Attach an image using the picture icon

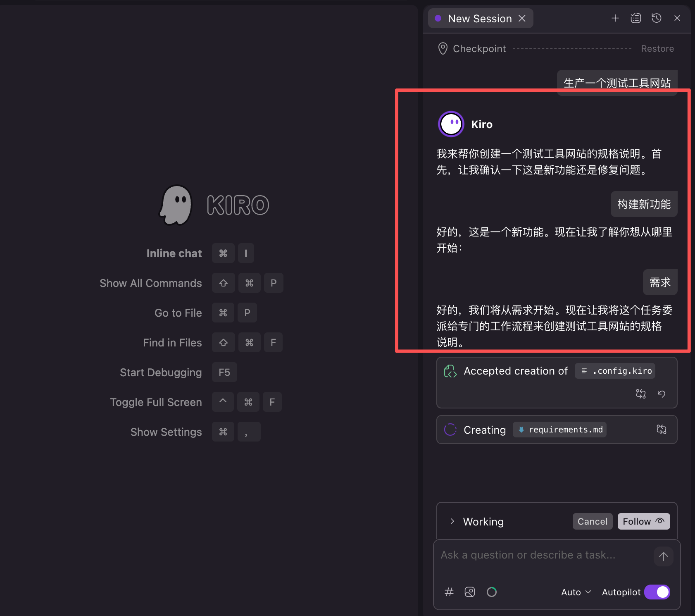pos(469,592)
